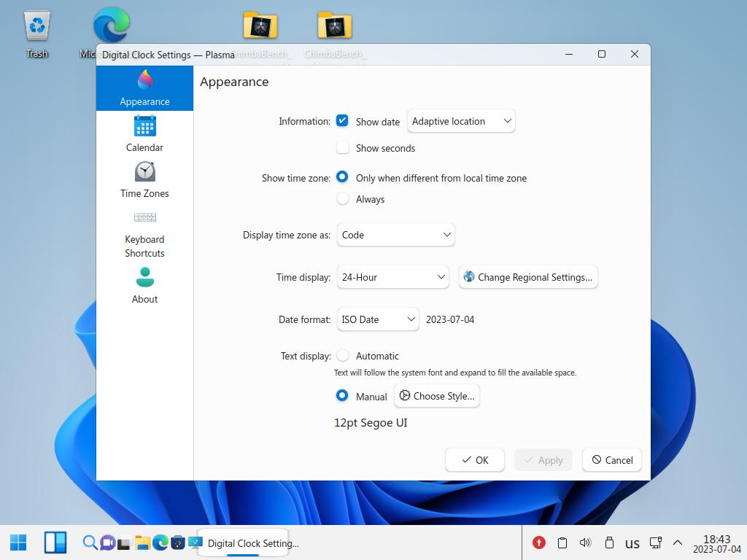Confirm settings with the OK button
Screen dimensions: 747x560
(474, 460)
